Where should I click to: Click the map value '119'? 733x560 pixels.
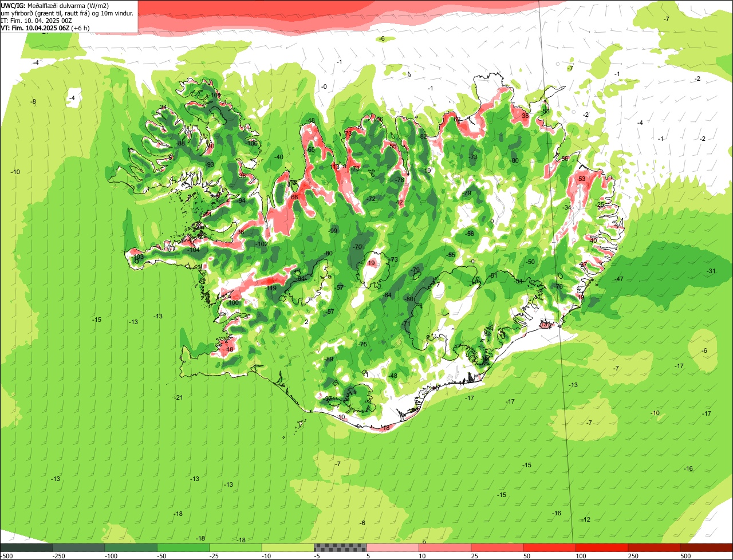(271, 288)
